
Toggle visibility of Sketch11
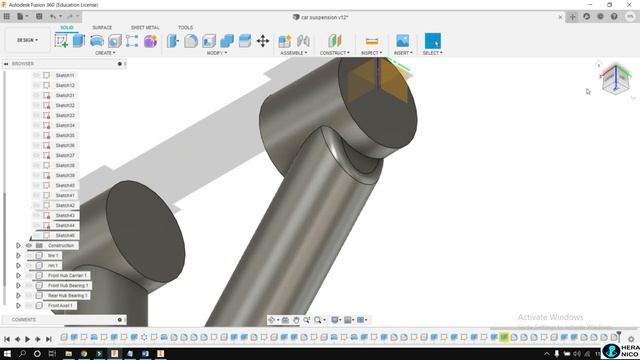click(37, 76)
